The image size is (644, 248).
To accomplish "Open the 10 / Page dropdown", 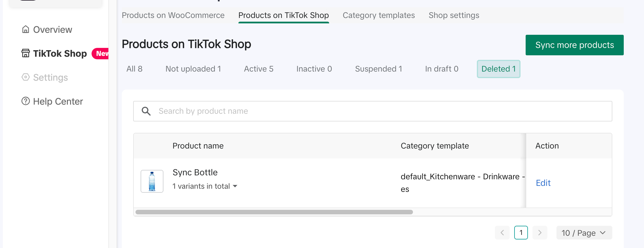I will point(584,233).
